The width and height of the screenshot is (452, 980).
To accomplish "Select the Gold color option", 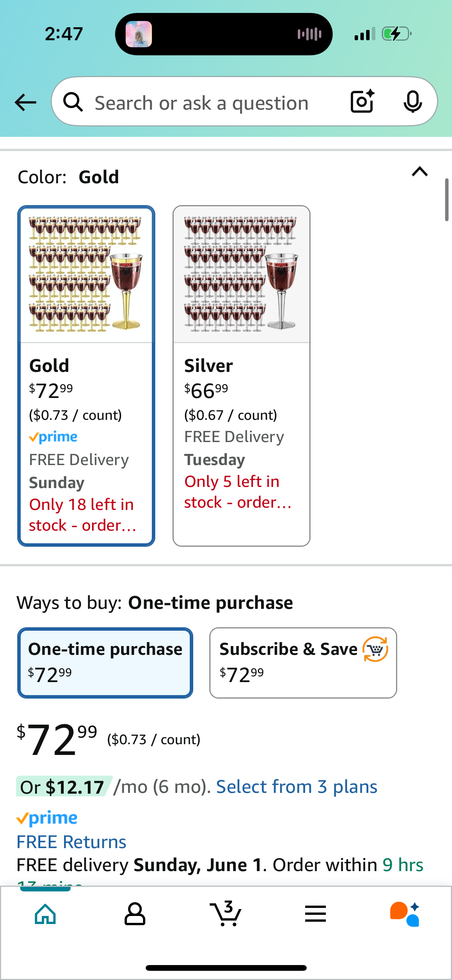I will [86, 376].
